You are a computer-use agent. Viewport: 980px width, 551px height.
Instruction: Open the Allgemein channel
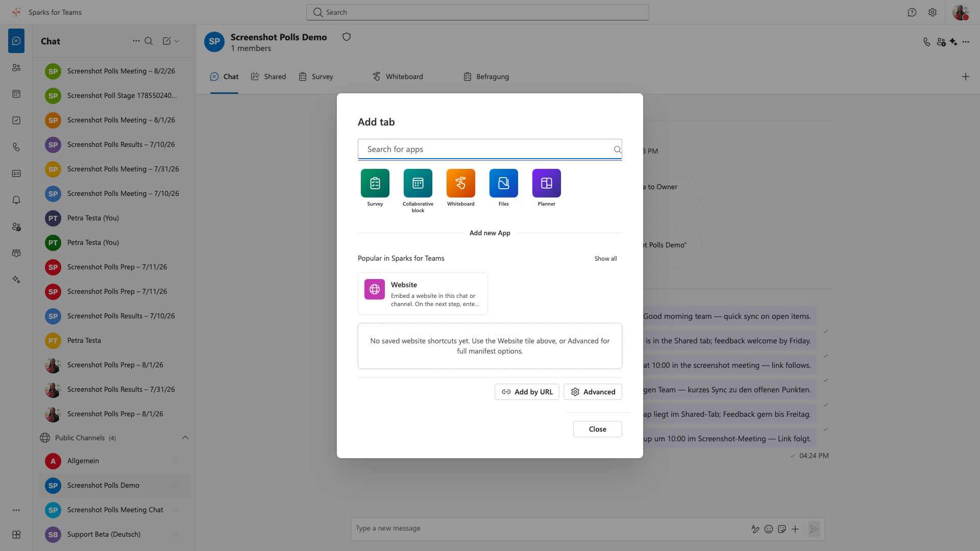click(x=114, y=461)
